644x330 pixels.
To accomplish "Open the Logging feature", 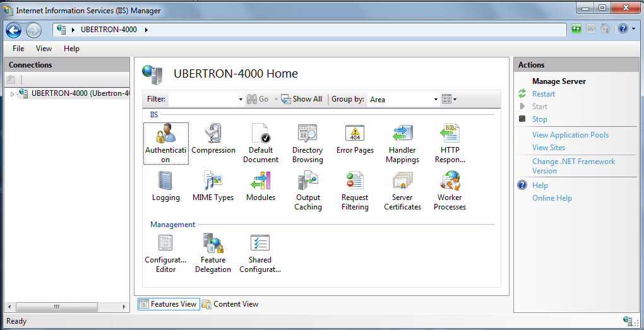I will click(x=165, y=187).
